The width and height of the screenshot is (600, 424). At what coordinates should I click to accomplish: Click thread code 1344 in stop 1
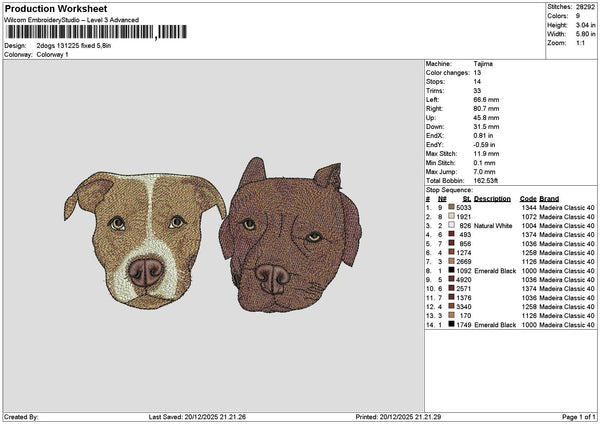(529, 208)
